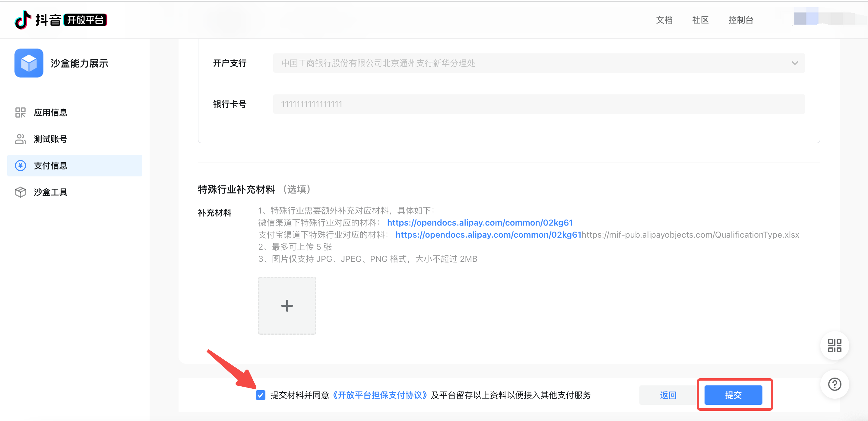Open the help question mark button
The width and height of the screenshot is (868, 421).
pos(835,384)
